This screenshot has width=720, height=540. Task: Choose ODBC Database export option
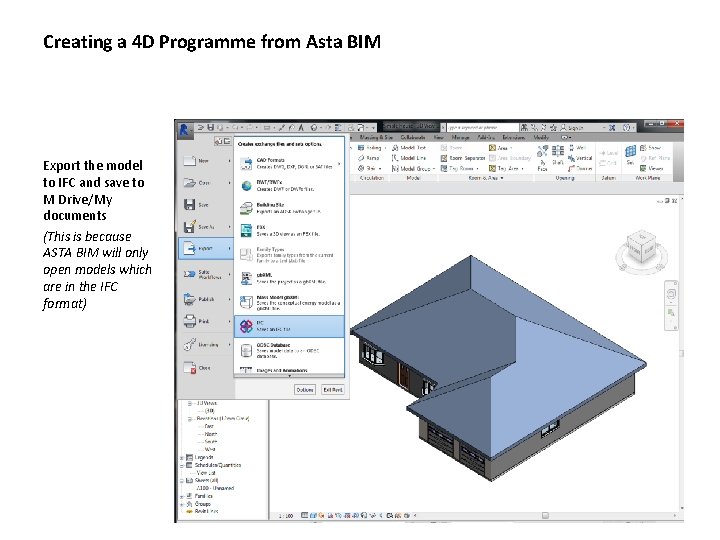click(289, 350)
